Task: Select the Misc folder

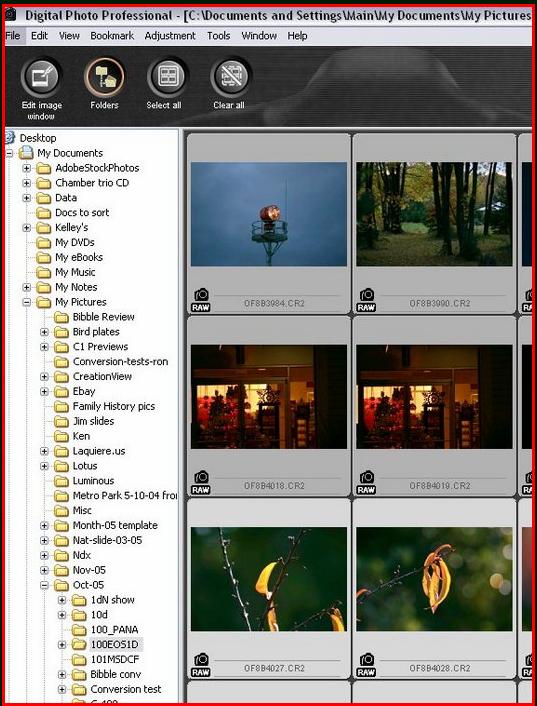Action: (x=82, y=511)
